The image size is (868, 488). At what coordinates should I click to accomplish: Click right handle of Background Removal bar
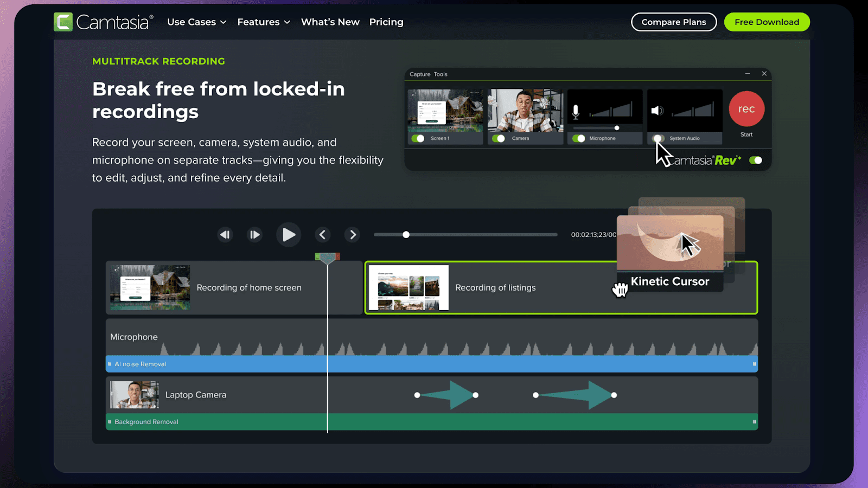pos(754,422)
